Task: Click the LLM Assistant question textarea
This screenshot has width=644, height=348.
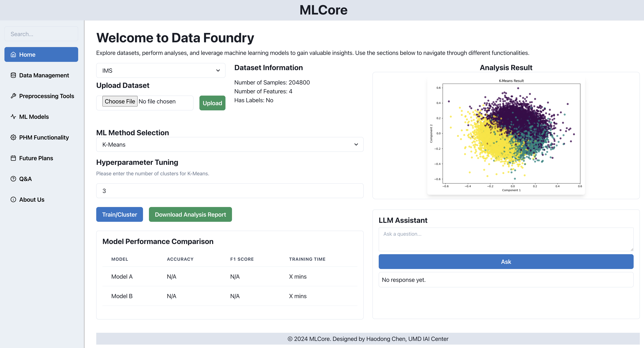Action: point(506,239)
